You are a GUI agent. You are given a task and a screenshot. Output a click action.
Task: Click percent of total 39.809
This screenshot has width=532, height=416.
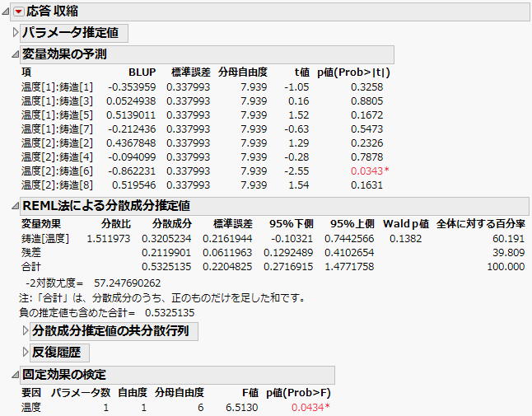[509, 253]
